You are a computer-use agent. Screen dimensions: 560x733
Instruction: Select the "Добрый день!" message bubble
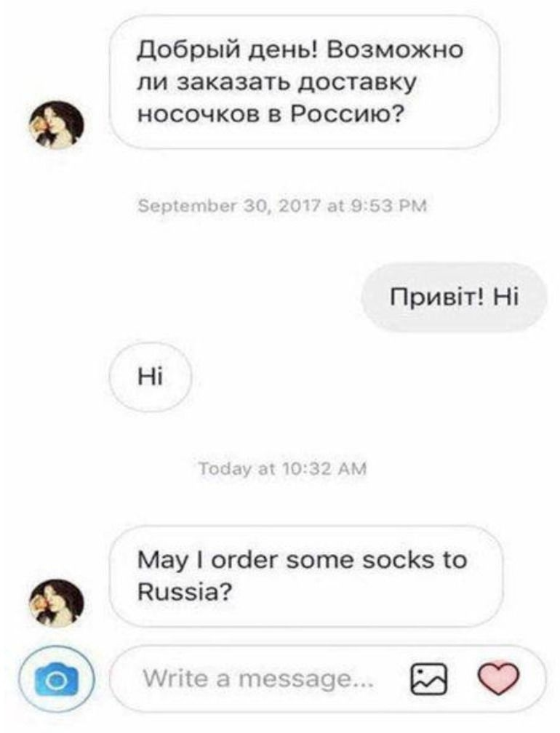pos(304,82)
